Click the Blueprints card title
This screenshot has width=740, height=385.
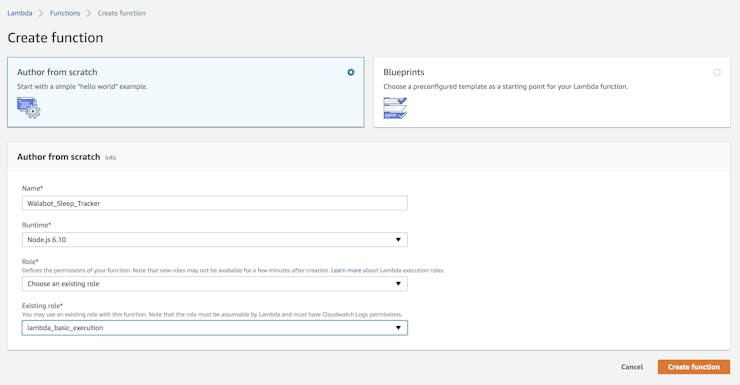click(404, 72)
